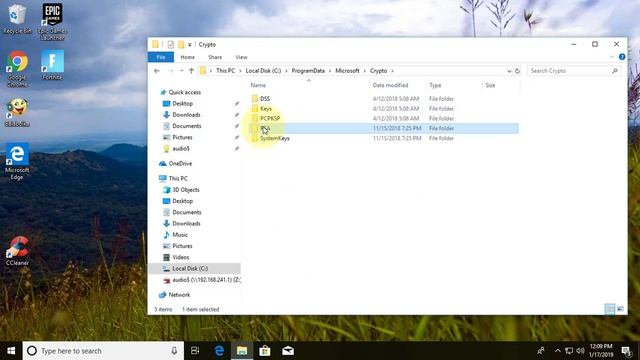Click This PC in the address bar
This screenshot has height=360, width=640.
coord(225,71)
